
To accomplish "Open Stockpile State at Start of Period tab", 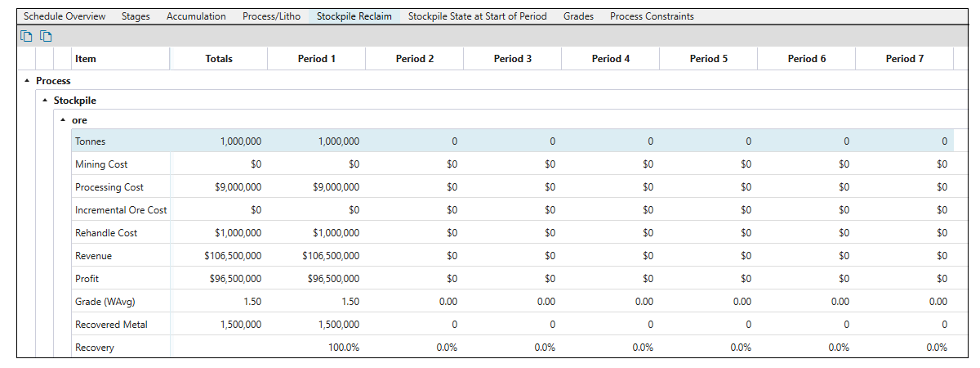I will click(x=477, y=16).
